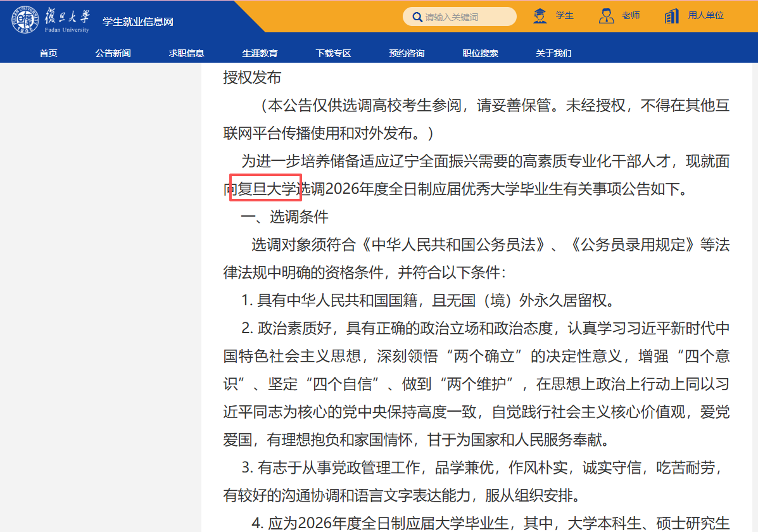758x532 pixels.
Task: Click the employer building icon
Action: [672, 16]
